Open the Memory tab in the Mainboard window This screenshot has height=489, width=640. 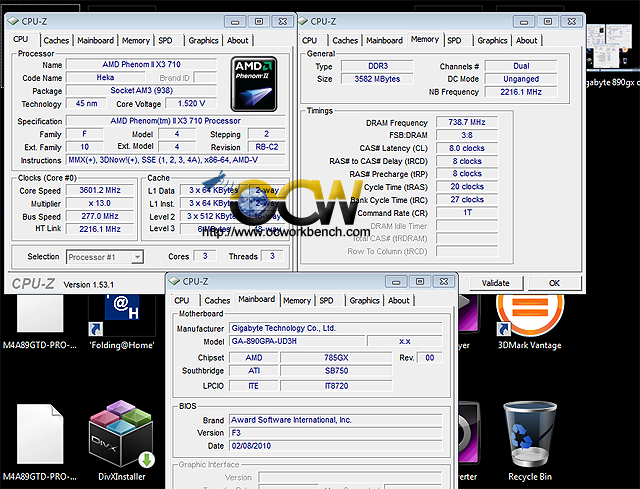click(x=297, y=300)
